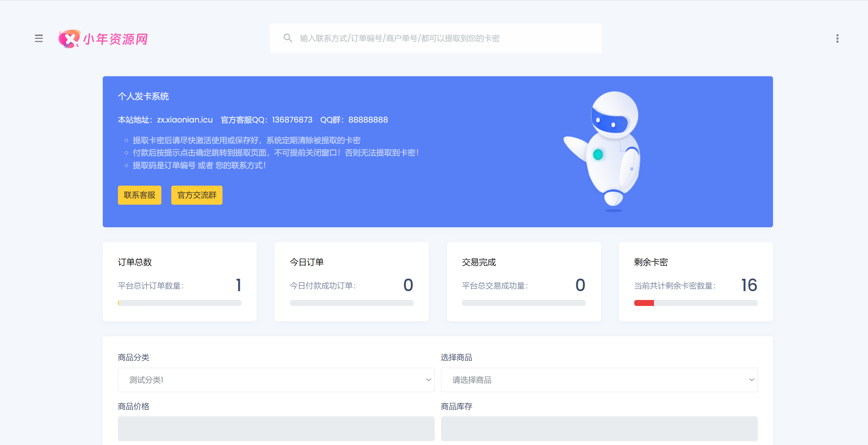The height and width of the screenshot is (445, 868).
Task: Click the 剩余卡密 red progress bar
Action: click(x=644, y=303)
